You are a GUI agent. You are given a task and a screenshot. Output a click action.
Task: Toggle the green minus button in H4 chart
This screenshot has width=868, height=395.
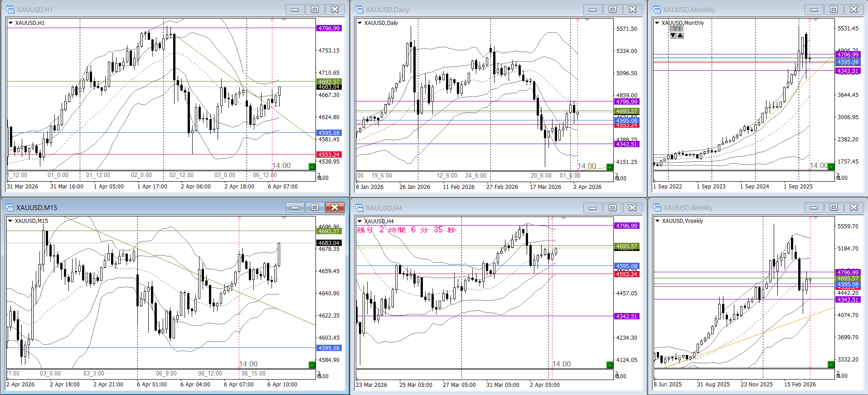(610, 365)
